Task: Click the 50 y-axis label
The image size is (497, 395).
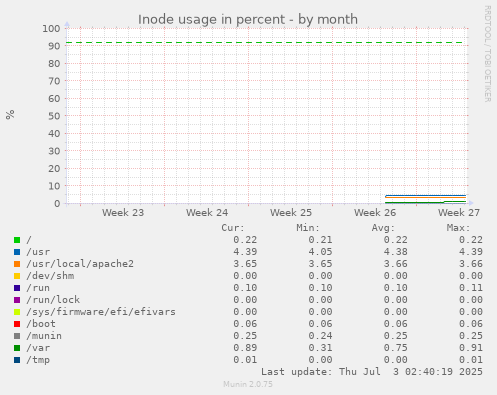Action: (x=54, y=116)
